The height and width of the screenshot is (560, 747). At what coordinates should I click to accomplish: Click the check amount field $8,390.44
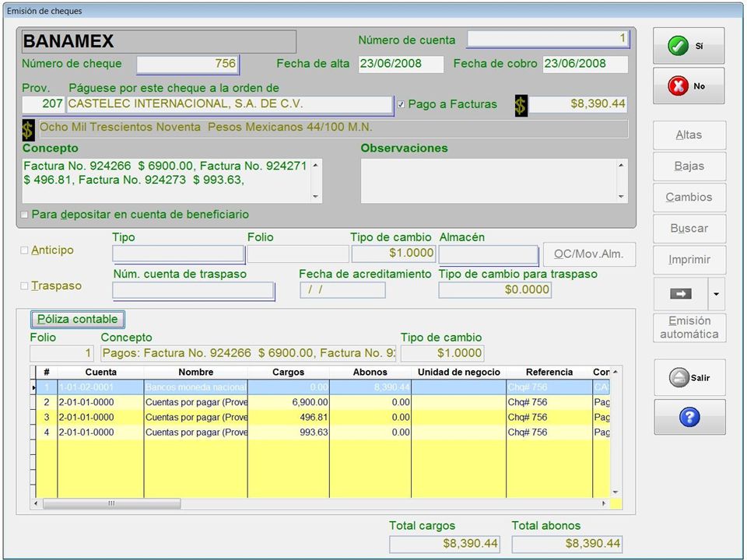[x=578, y=104]
